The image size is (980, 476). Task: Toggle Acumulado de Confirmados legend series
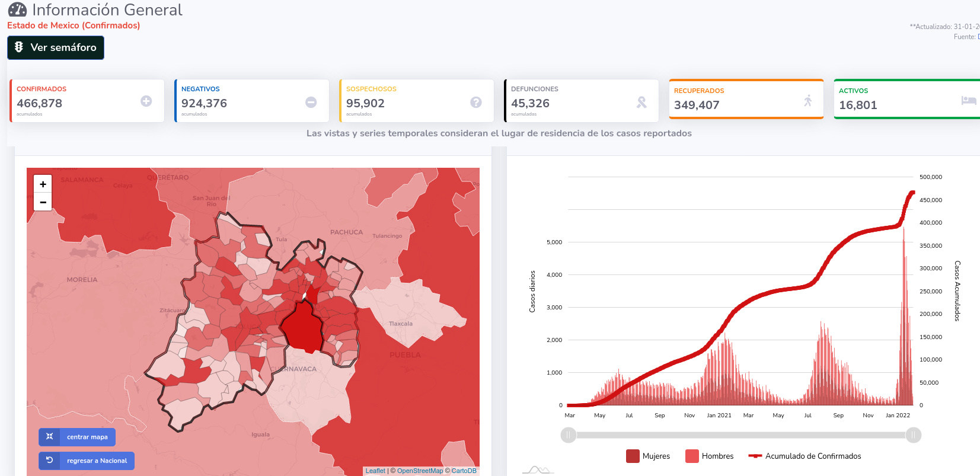(805, 456)
